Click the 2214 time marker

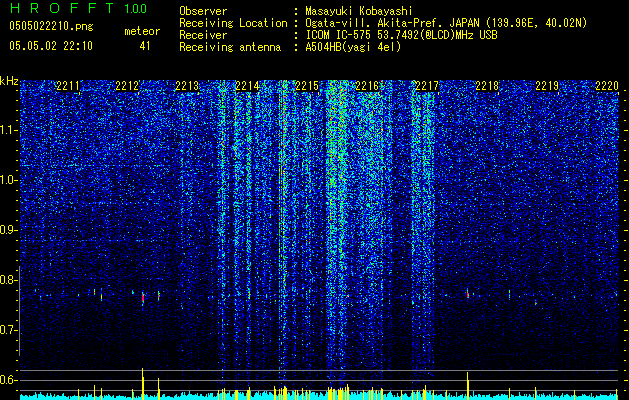pos(247,86)
